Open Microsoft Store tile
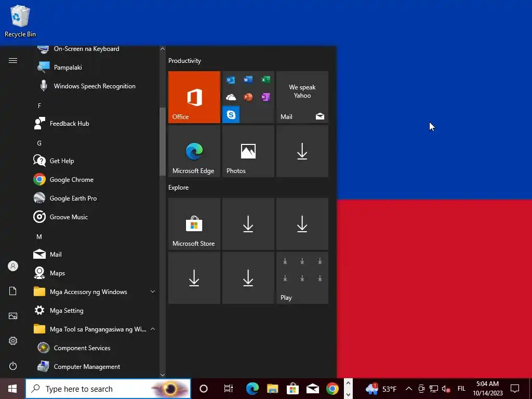 coord(194,224)
